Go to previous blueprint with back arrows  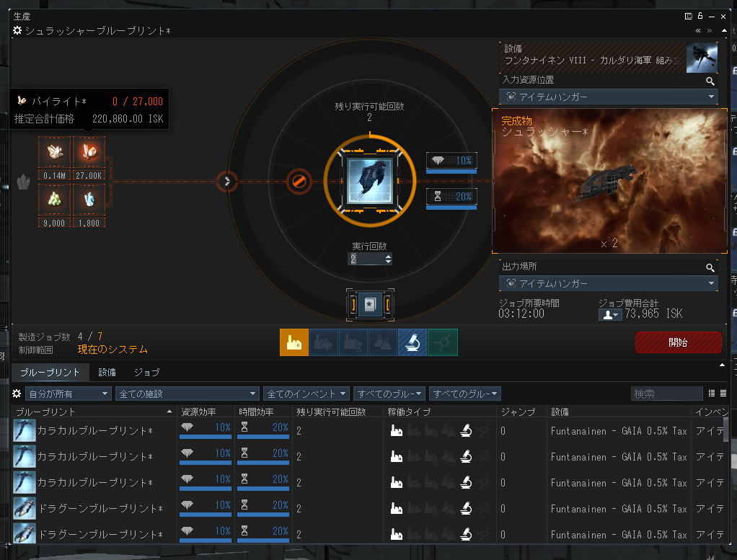point(698,30)
